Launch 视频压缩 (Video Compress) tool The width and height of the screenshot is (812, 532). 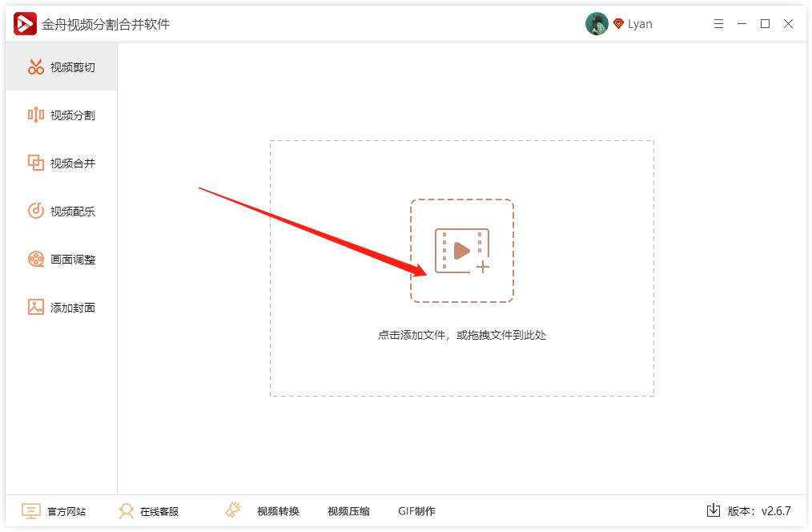(x=348, y=510)
